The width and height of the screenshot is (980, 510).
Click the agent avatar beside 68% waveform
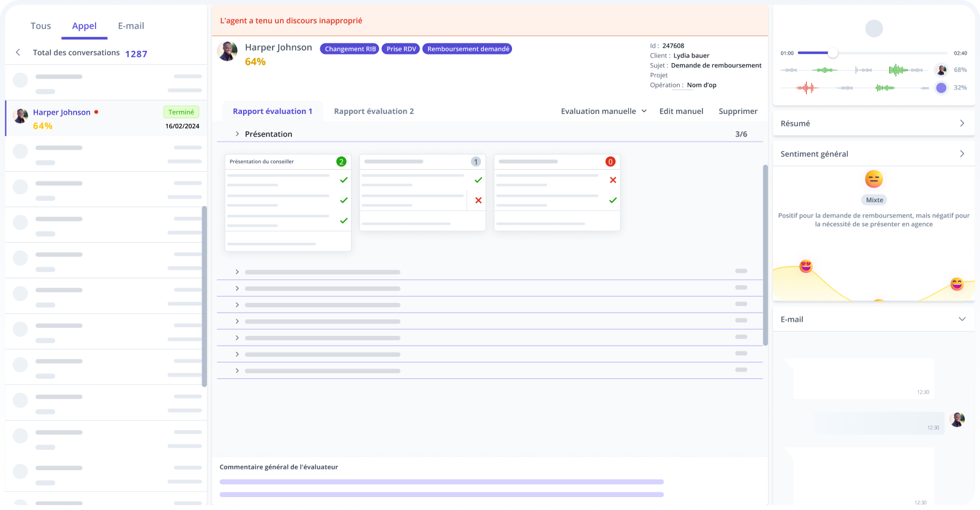[941, 70]
